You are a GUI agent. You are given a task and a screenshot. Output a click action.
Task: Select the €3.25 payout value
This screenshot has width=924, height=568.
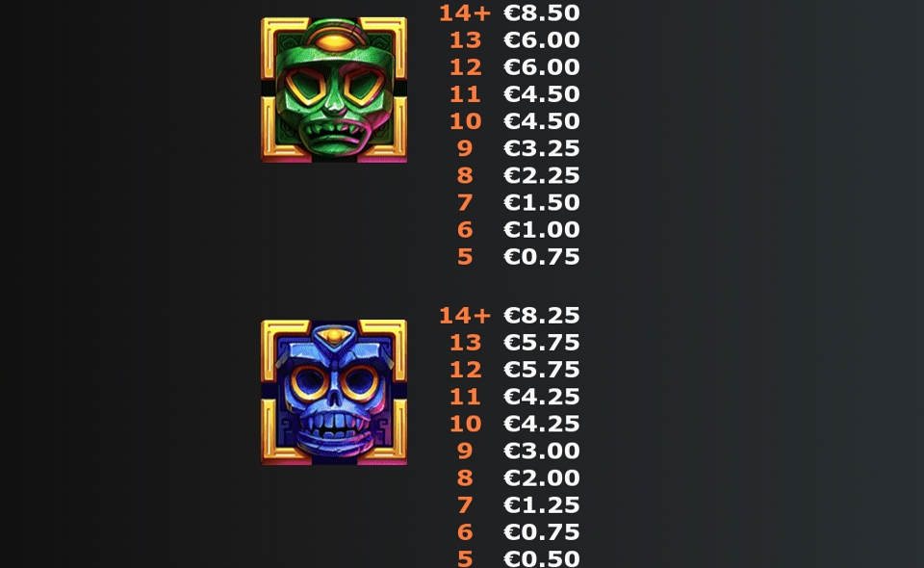pyautogui.click(x=542, y=148)
